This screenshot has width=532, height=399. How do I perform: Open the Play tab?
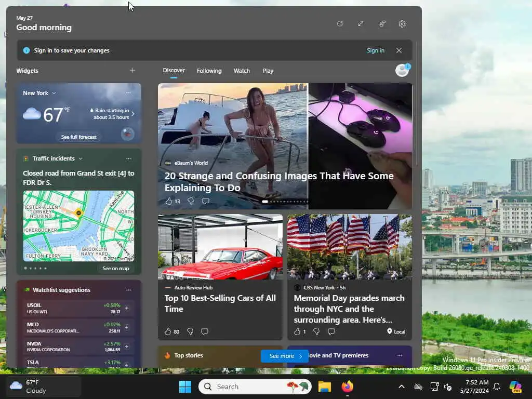click(268, 71)
